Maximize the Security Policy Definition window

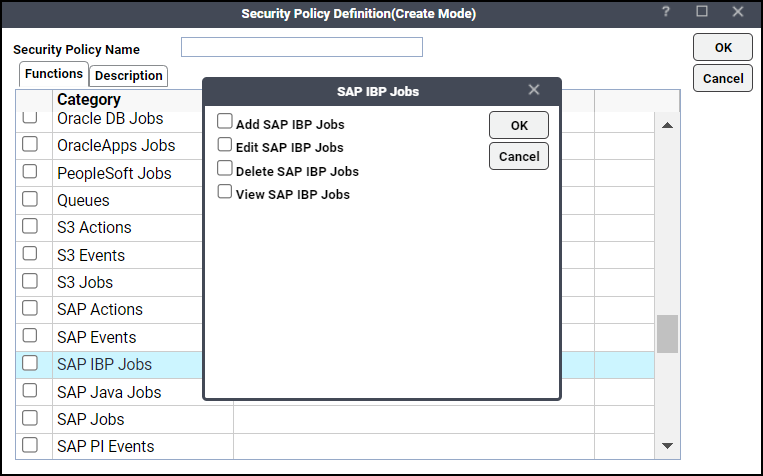click(702, 12)
